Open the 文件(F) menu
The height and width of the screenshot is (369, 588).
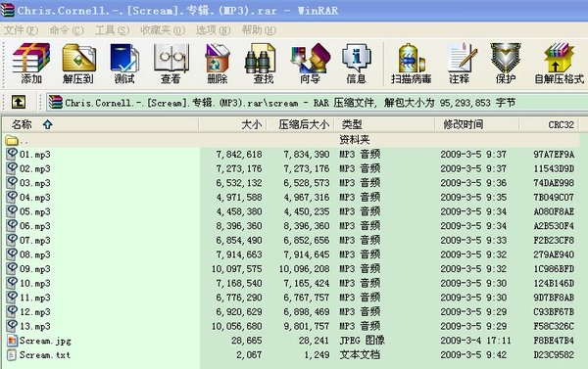[x=21, y=30]
